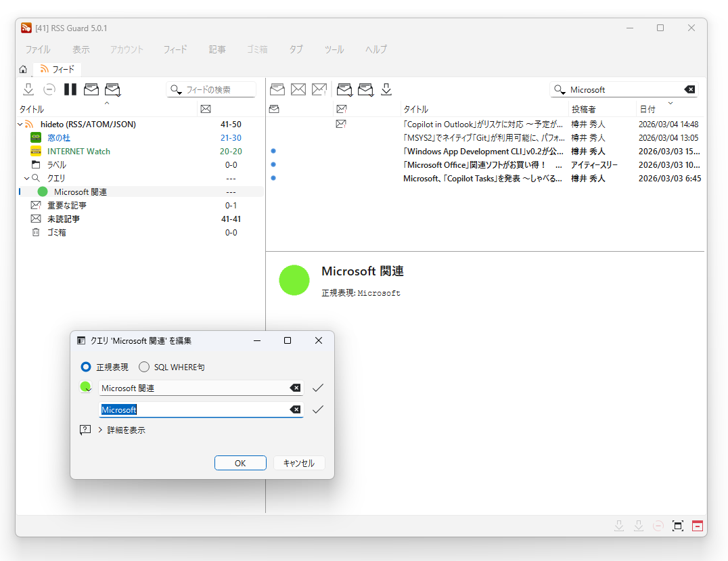
Task: Click 投稿者 column header
Action: (601, 109)
